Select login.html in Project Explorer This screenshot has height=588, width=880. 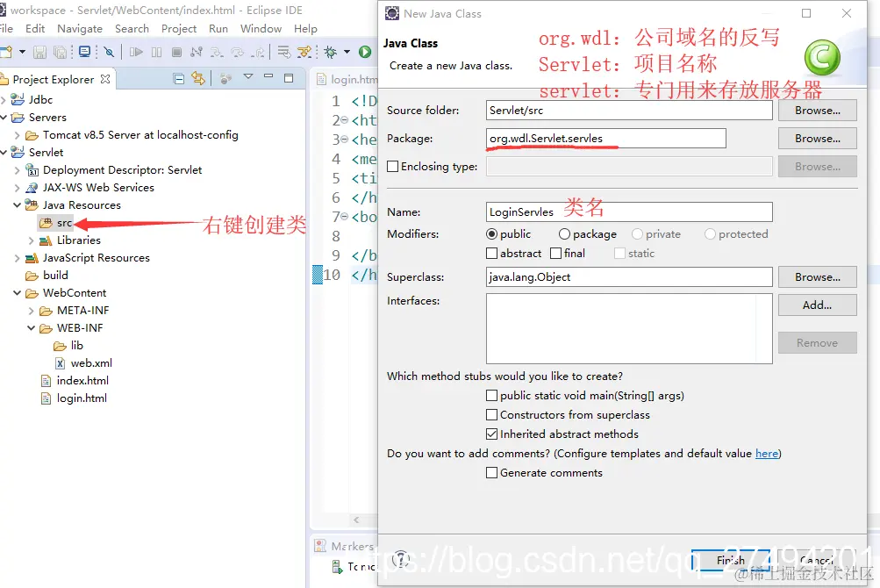click(74, 398)
